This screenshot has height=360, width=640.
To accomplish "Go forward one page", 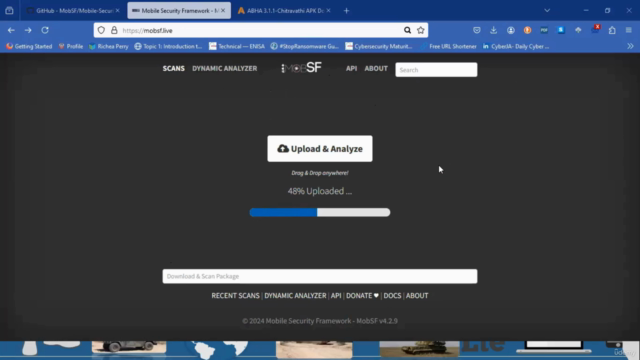I will tap(28, 30).
